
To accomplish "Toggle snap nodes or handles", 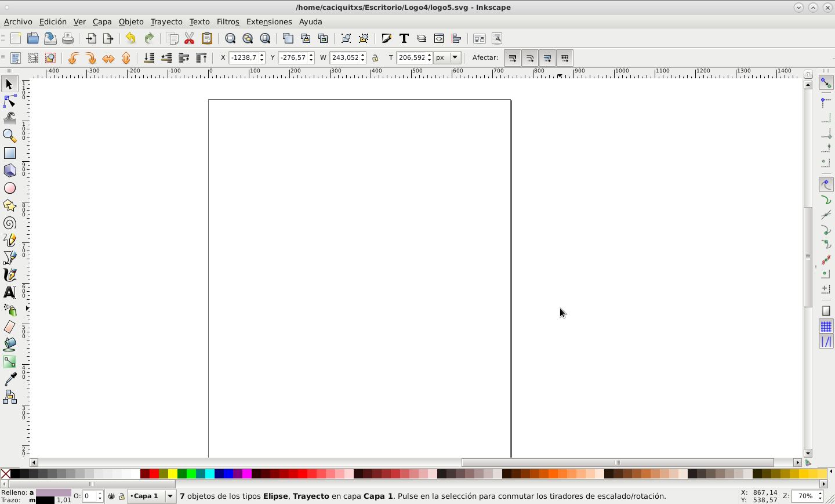I will click(x=826, y=184).
